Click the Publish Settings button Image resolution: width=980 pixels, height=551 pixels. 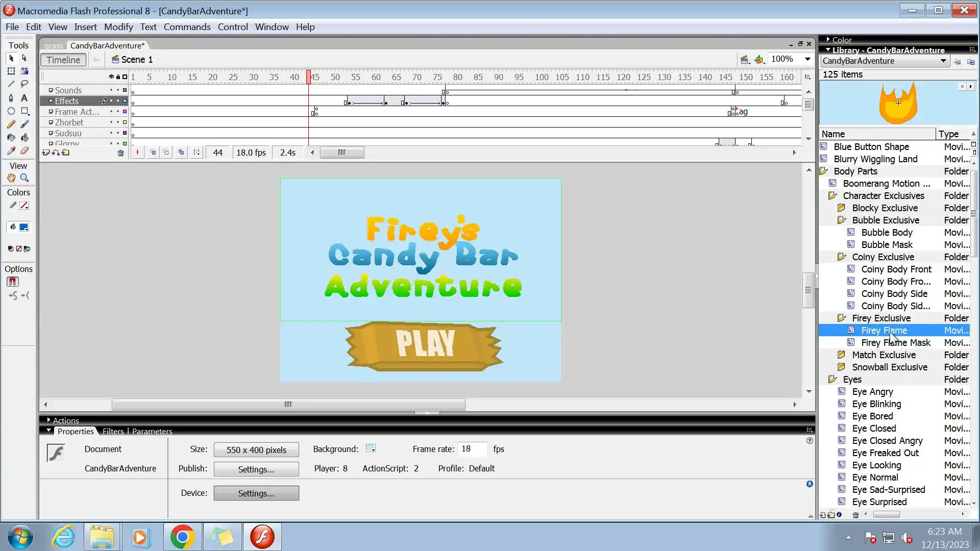[256, 469]
